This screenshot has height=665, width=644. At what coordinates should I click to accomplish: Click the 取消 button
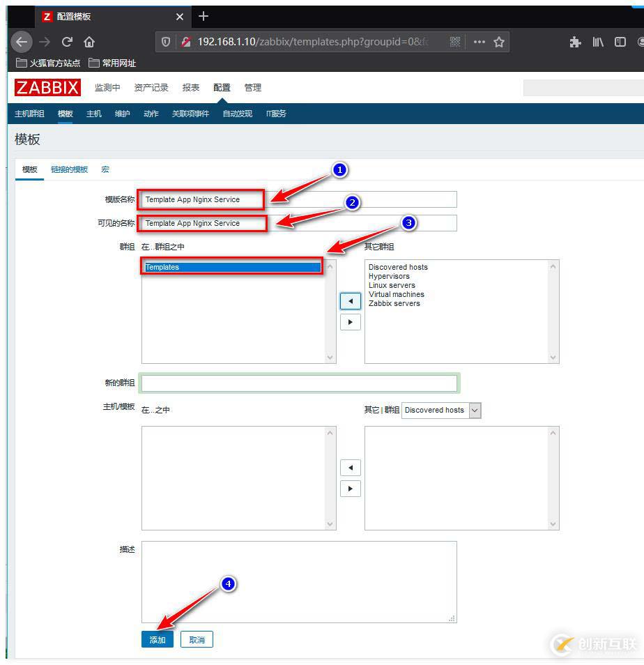[x=197, y=639]
